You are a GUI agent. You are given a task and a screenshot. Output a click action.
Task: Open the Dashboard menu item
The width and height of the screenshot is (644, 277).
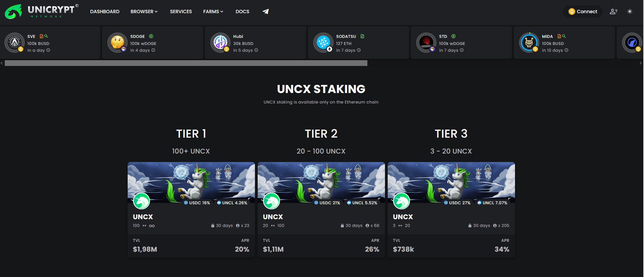105,11
